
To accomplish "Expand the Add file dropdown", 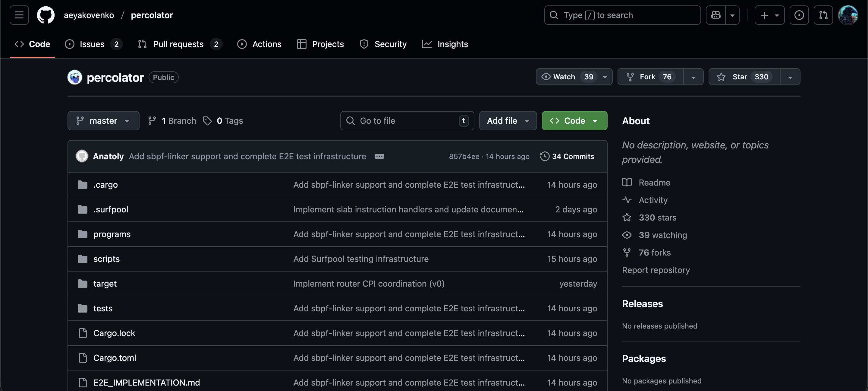I will [x=508, y=121].
